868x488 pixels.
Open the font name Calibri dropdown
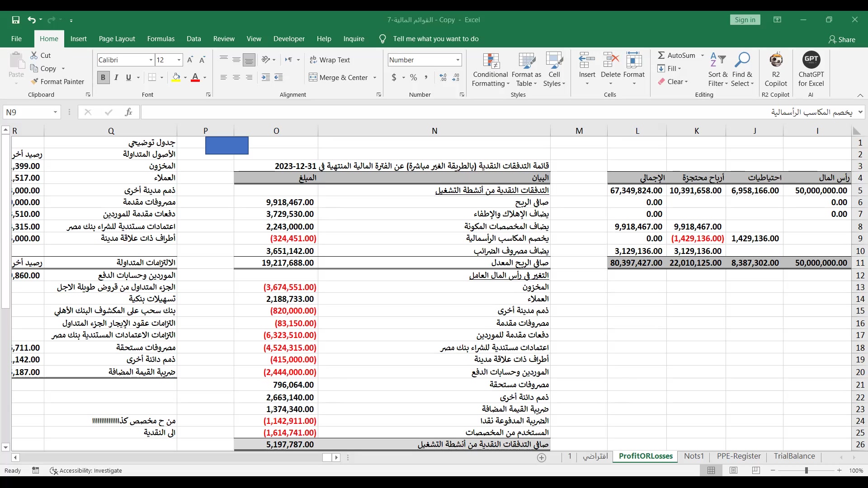coord(151,60)
